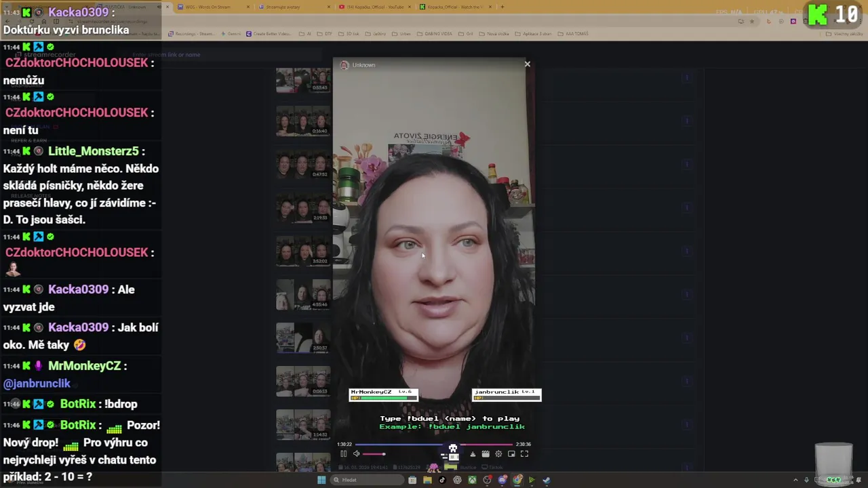Enable picture-in-picture mode
Screen dimensions: 868x488
(511, 454)
